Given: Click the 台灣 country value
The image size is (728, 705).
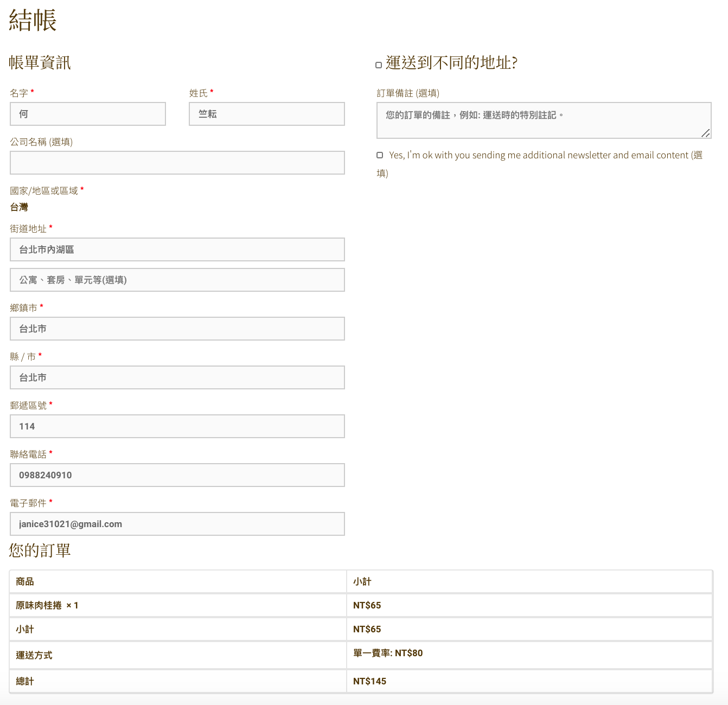Looking at the screenshot, I should pos(19,207).
